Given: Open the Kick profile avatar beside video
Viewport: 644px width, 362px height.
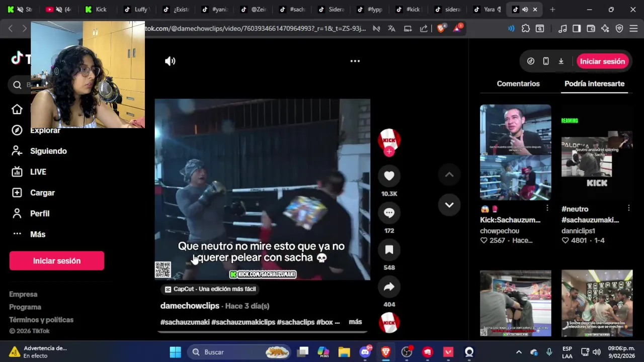Looking at the screenshot, I should pyautogui.click(x=389, y=140).
